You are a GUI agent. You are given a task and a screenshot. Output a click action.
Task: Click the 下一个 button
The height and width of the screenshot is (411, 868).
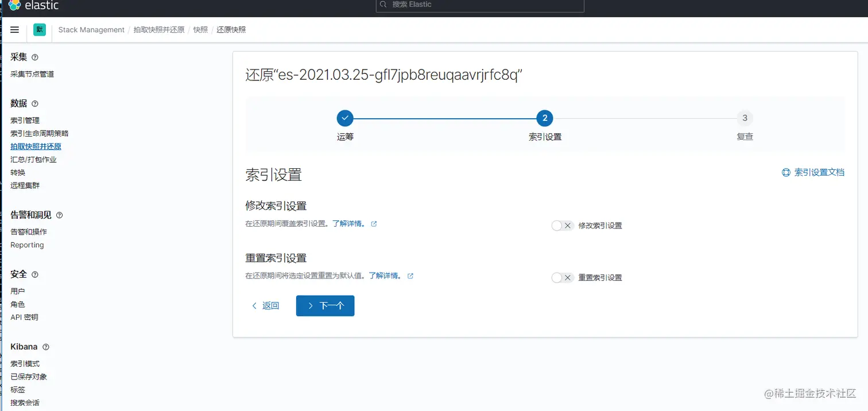(325, 306)
